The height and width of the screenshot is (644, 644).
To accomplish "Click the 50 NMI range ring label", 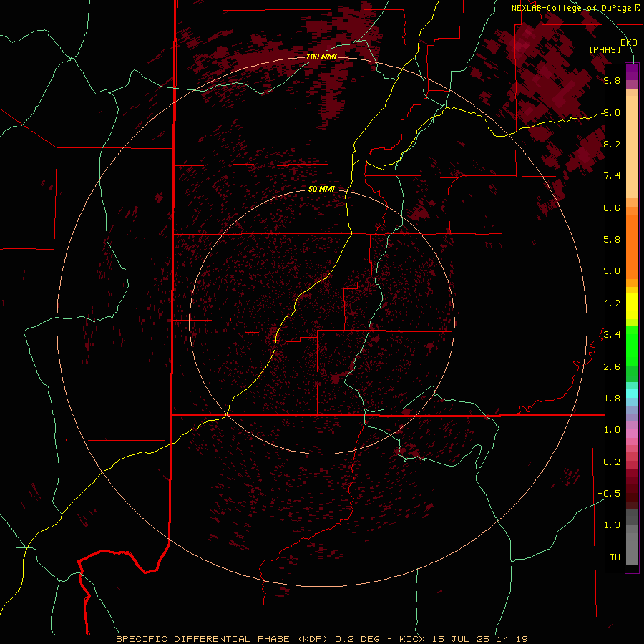I will 321,189.
